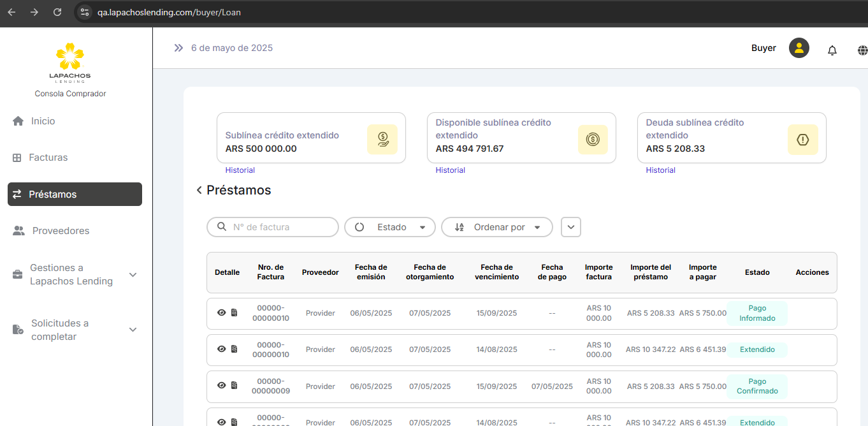View details eye icon for Pago Informado row

point(221,313)
